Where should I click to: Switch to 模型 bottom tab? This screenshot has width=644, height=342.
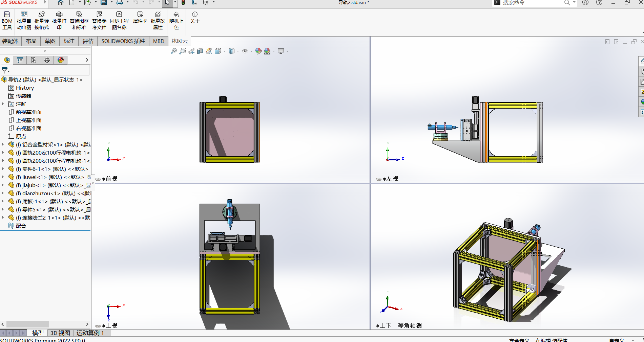pos(38,333)
